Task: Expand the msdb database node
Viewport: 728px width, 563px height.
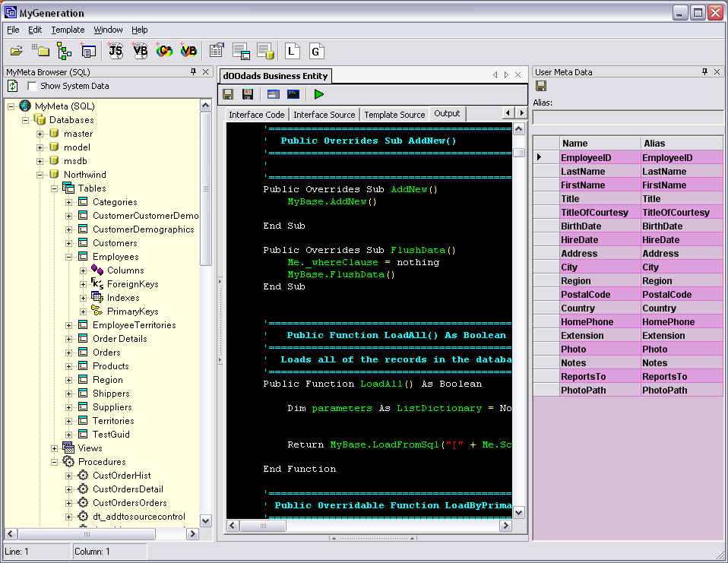Action: tap(40, 161)
